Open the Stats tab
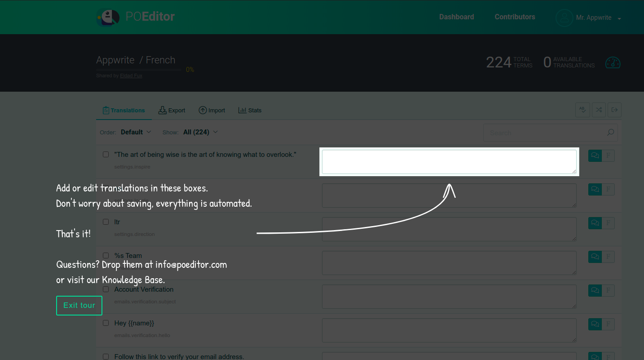The width and height of the screenshot is (644, 360). click(x=250, y=111)
